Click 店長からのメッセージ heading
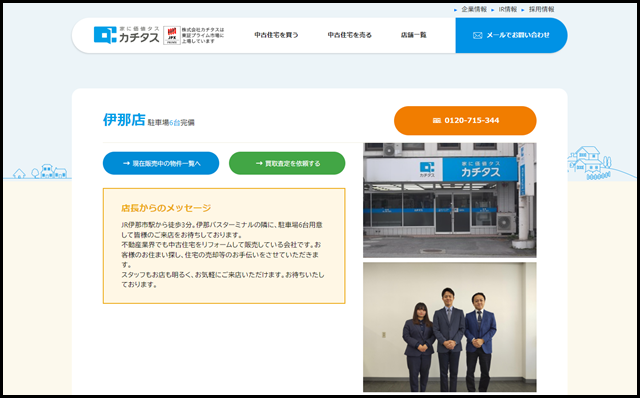Screen dimensions: 640x398 [x=166, y=208]
